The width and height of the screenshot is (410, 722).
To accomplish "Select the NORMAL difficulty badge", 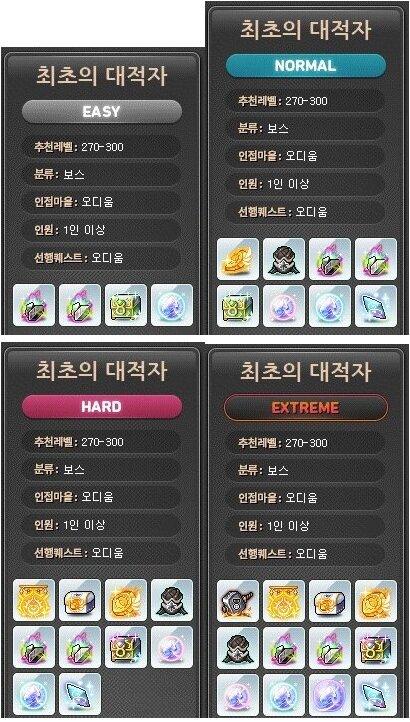I will coord(305,65).
